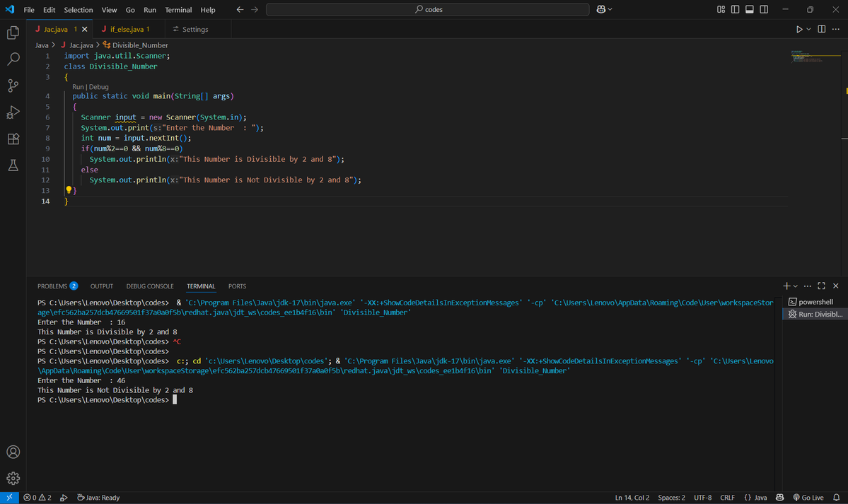
Task: Create a new terminal with the plus icon
Action: click(786, 286)
